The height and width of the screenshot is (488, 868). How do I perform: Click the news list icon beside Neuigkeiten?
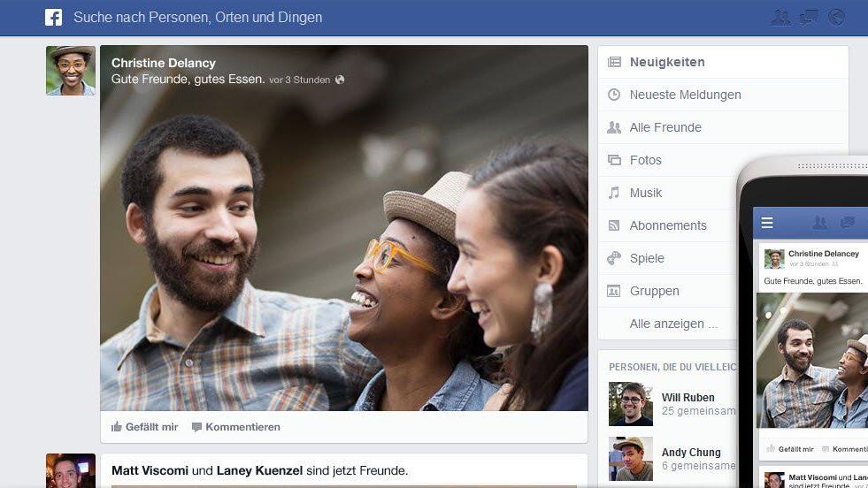tap(614, 62)
